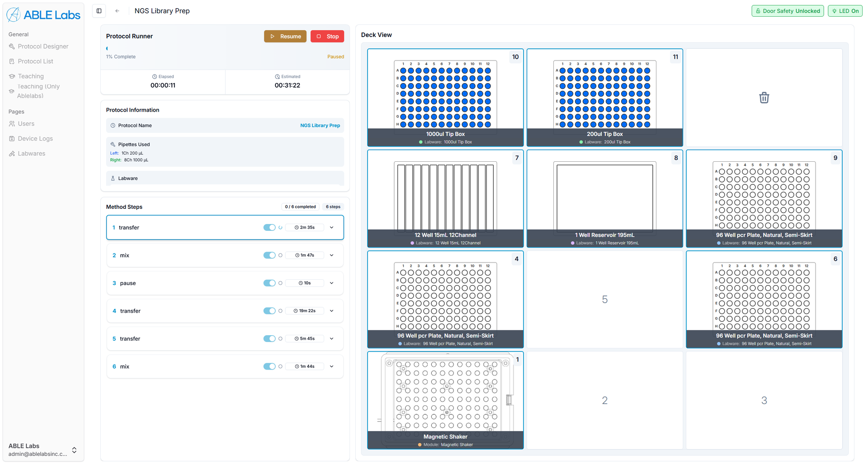
Task: Click the status circle on step 4 transfer
Action: [x=280, y=311]
